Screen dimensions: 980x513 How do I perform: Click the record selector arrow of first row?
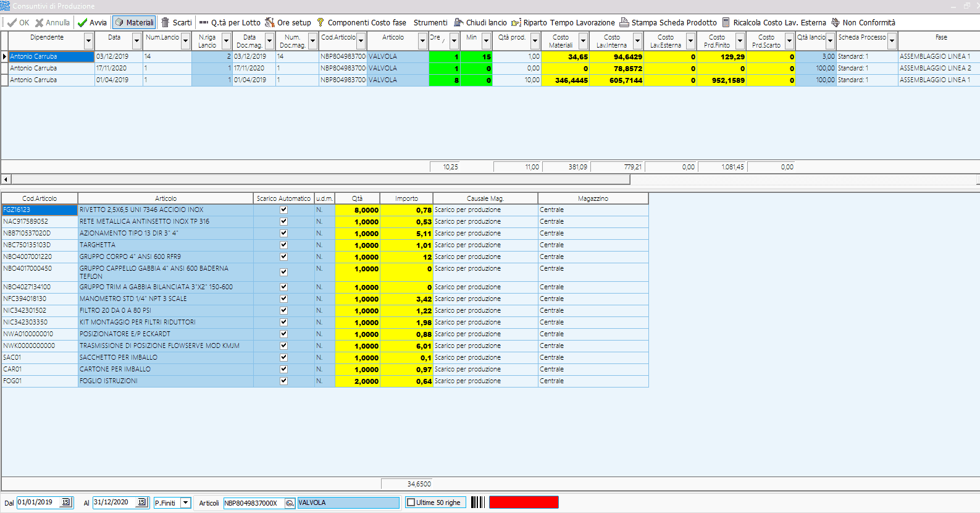[4, 56]
